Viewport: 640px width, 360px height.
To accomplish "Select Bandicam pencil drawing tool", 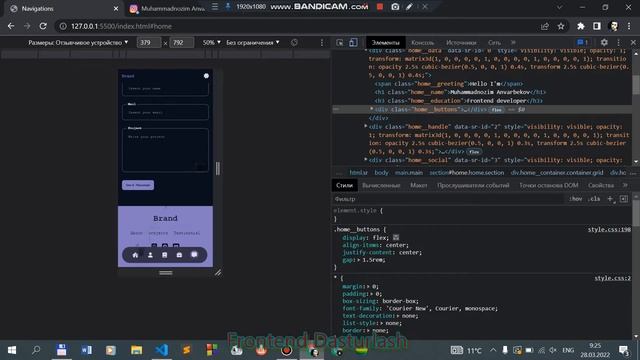I will (x=409, y=7).
